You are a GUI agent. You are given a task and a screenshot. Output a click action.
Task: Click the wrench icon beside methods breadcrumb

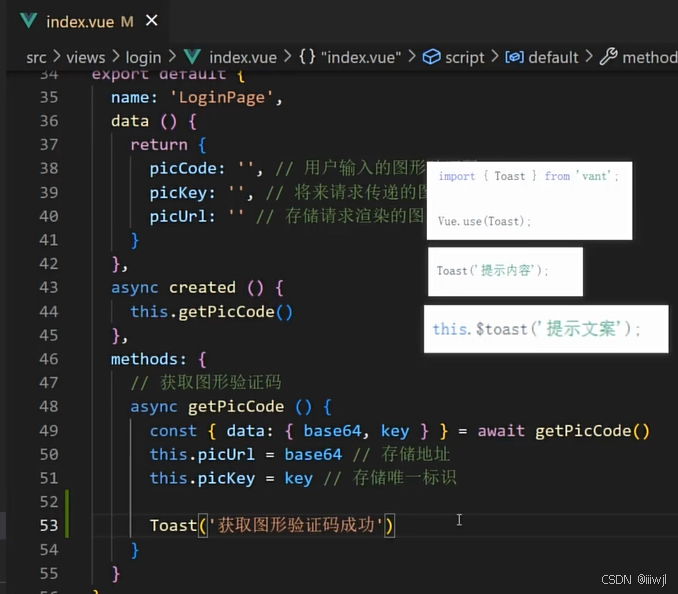click(608, 57)
